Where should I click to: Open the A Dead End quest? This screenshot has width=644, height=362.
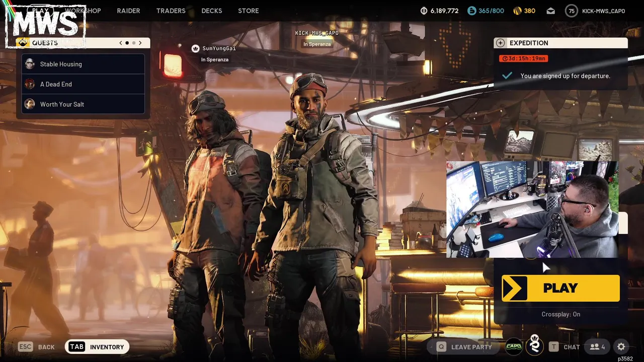tap(83, 84)
